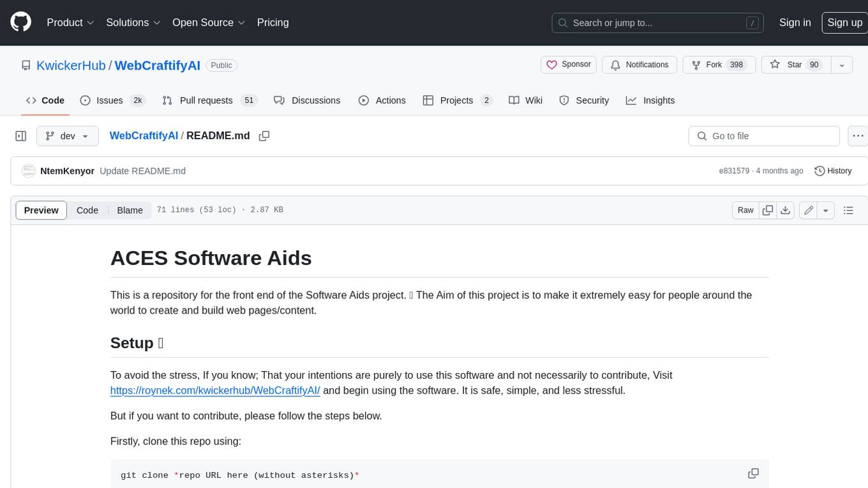The height and width of the screenshot is (488, 868).
Task: Expand the Solutions menu
Action: click(x=133, y=22)
